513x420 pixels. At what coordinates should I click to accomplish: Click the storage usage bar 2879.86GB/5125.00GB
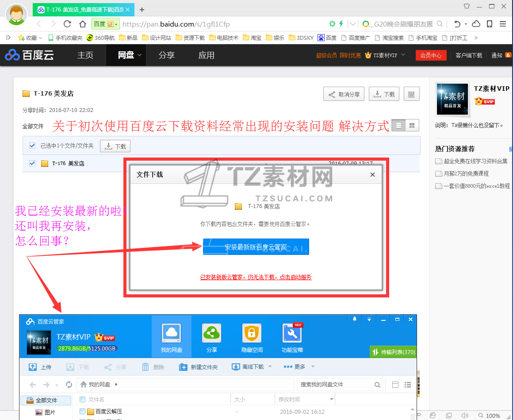[87, 349]
